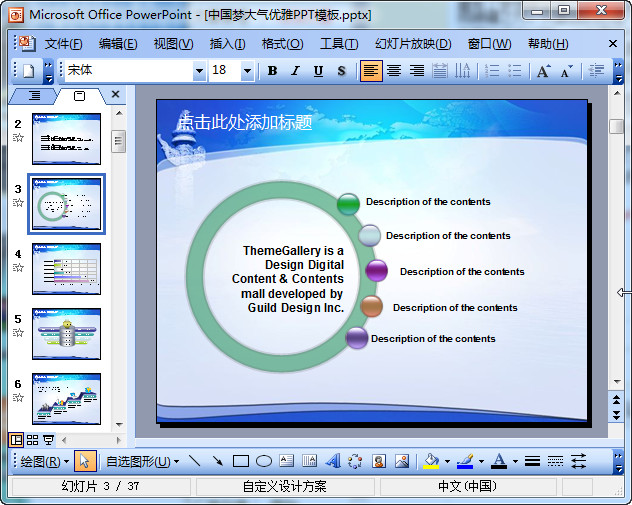This screenshot has height=505, width=632.
Task: Apply the black font color
Action: pos(499,461)
